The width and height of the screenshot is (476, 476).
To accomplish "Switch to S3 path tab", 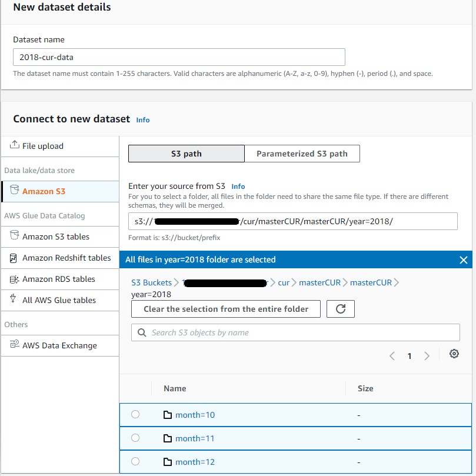I will click(x=187, y=154).
